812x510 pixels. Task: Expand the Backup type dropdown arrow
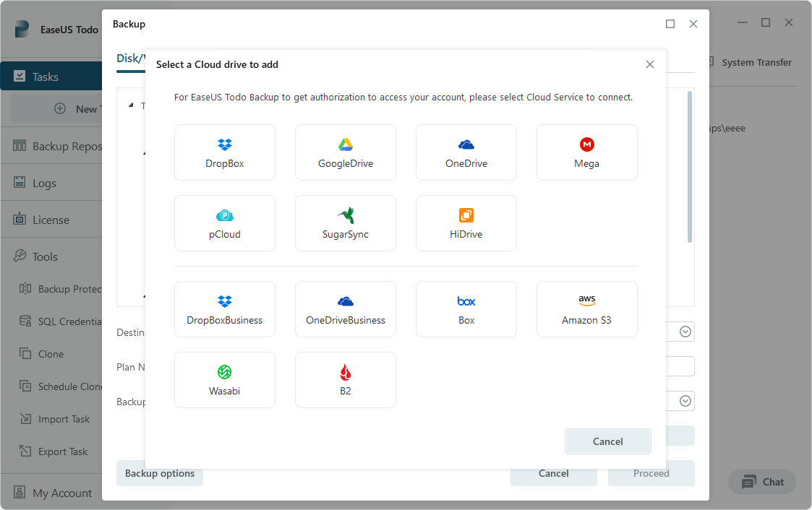pyautogui.click(x=685, y=401)
